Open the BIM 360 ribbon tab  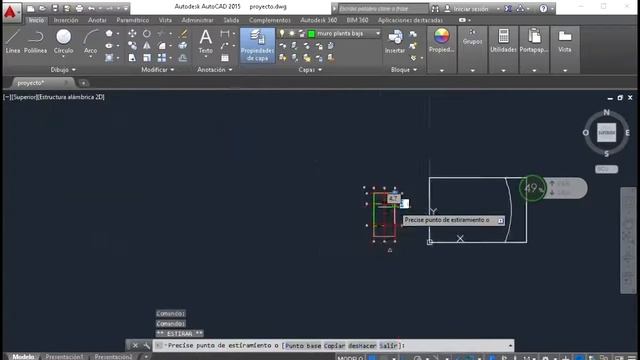(x=357, y=20)
